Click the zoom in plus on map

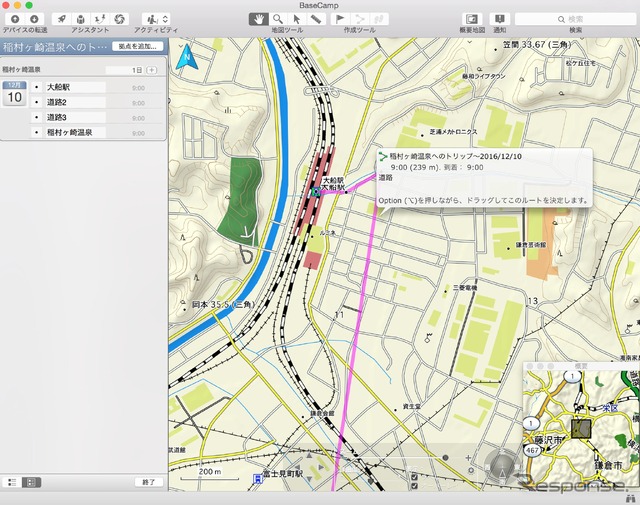pos(469,458)
